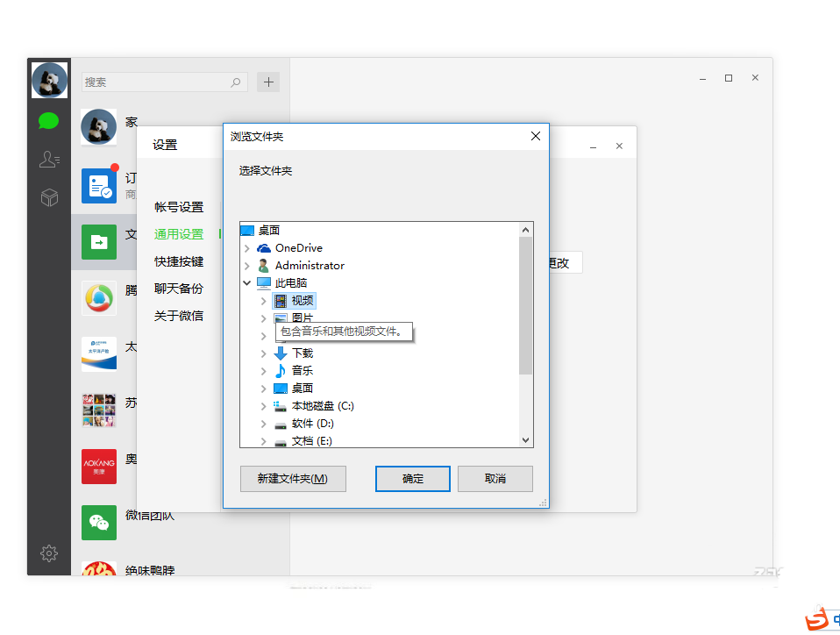Open the Contacts icon in WeChat sidebar
Viewport: 840px width, 635px height.
tap(48, 159)
